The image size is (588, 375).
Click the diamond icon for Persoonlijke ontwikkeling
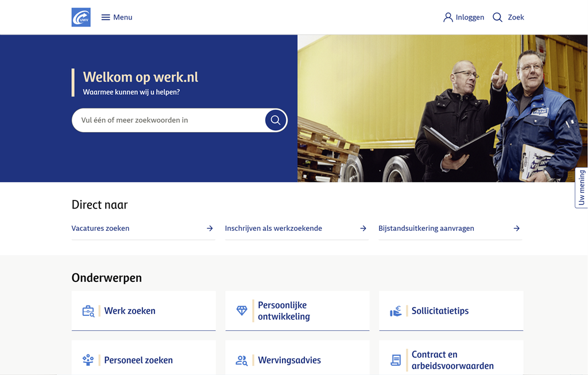(242, 311)
